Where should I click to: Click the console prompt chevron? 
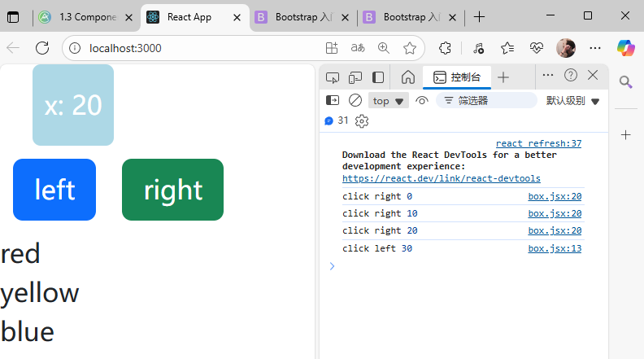coord(332,266)
